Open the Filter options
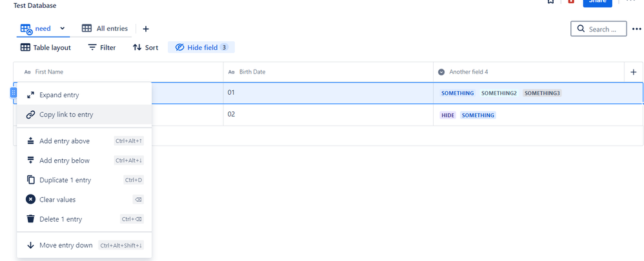Screen dimensions: 644x261 click(x=102, y=48)
